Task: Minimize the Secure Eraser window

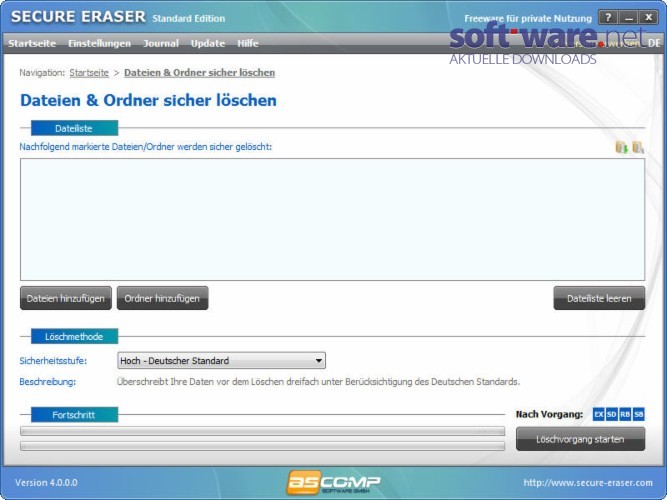Action: 628,17
